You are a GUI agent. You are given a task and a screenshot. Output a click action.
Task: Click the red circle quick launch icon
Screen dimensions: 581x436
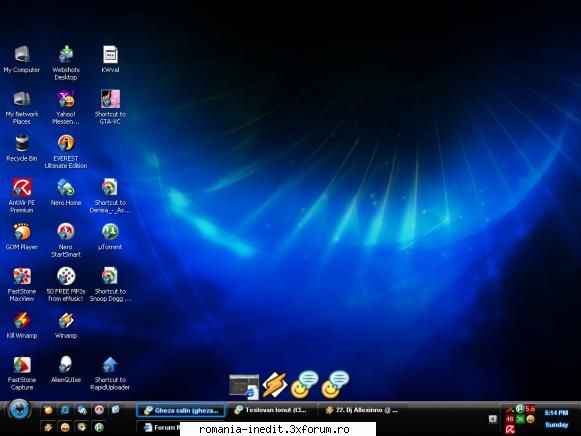tap(99, 410)
